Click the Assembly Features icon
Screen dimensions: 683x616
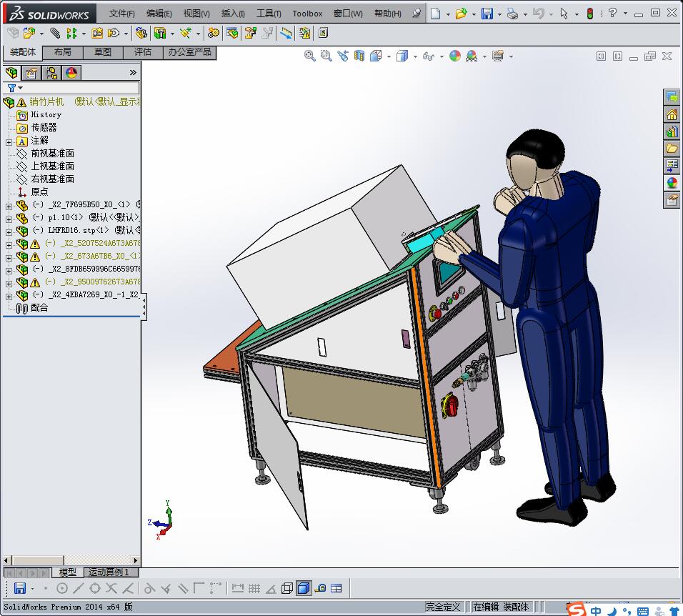click(x=160, y=33)
